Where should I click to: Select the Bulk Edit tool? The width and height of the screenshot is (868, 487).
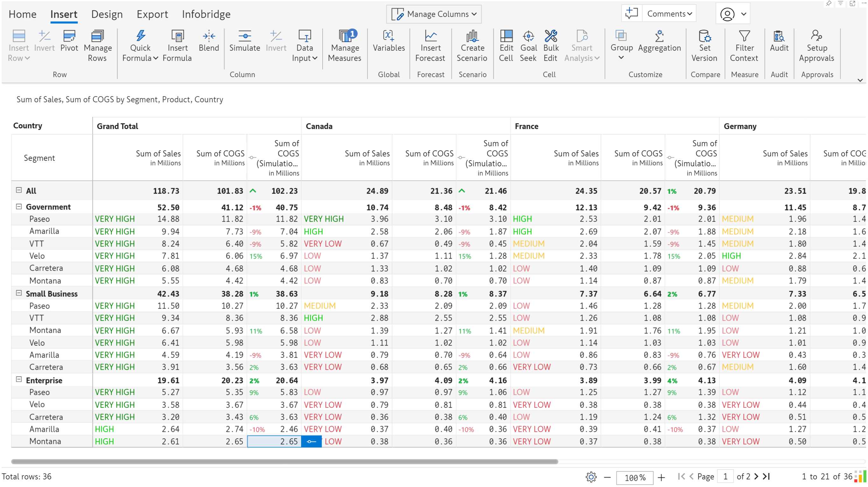point(550,46)
